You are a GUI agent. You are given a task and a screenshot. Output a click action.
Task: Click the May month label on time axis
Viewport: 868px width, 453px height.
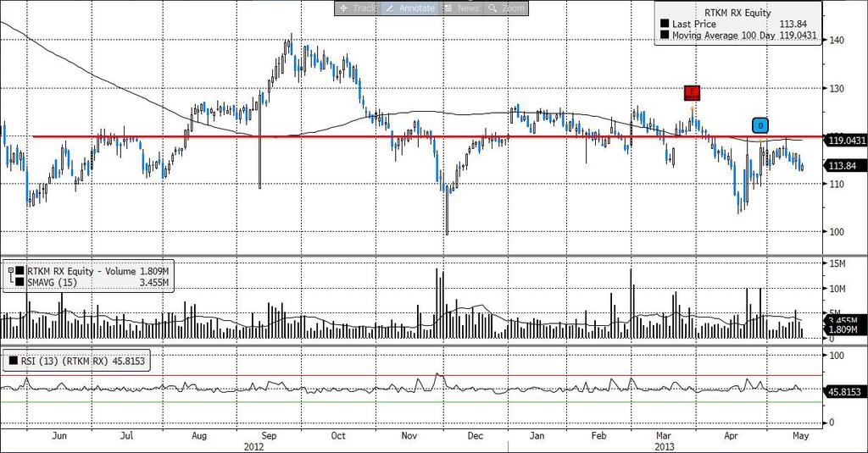click(800, 436)
